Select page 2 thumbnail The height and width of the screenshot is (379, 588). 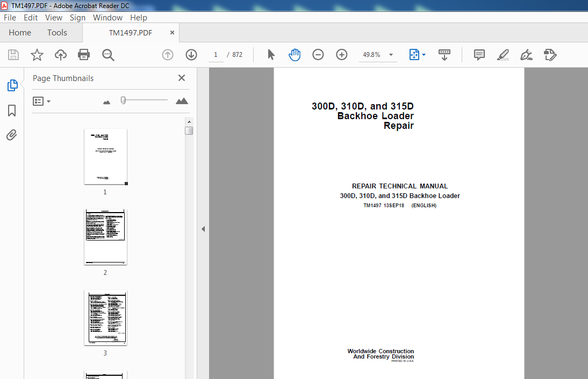pyautogui.click(x=105, y=237)
